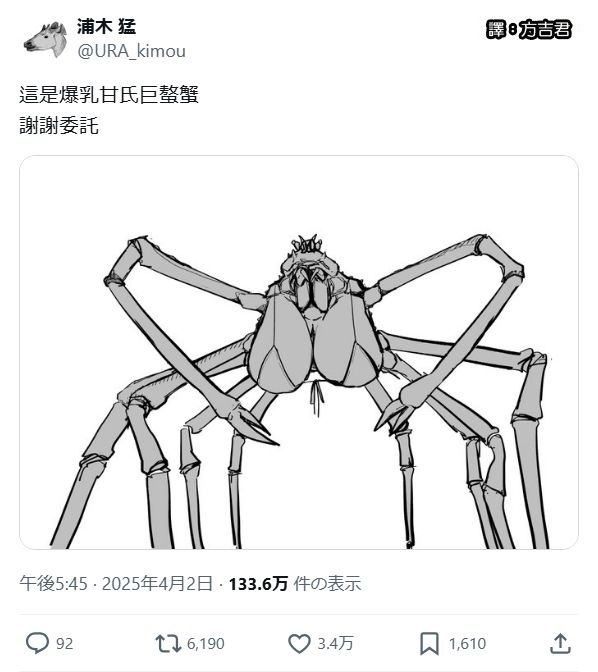
Task: Open the horse-head profile avatar
Action: [45, 40]
